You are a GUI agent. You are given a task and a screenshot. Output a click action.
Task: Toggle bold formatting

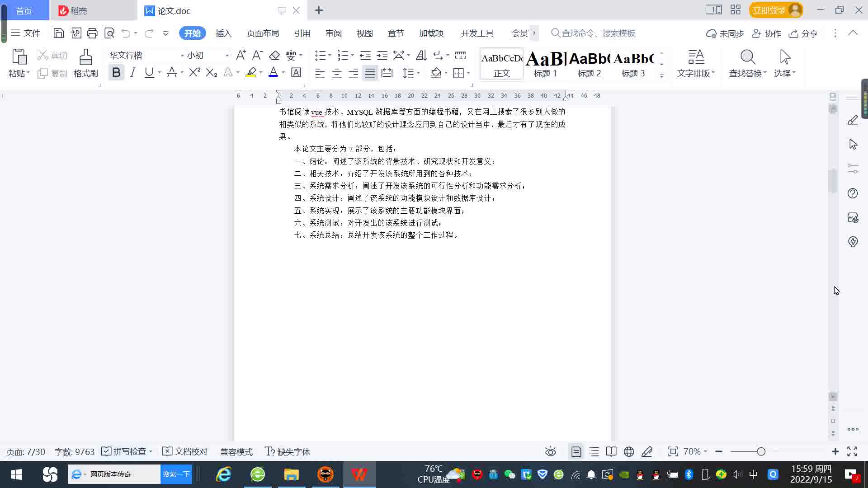[x=116, y=72]
